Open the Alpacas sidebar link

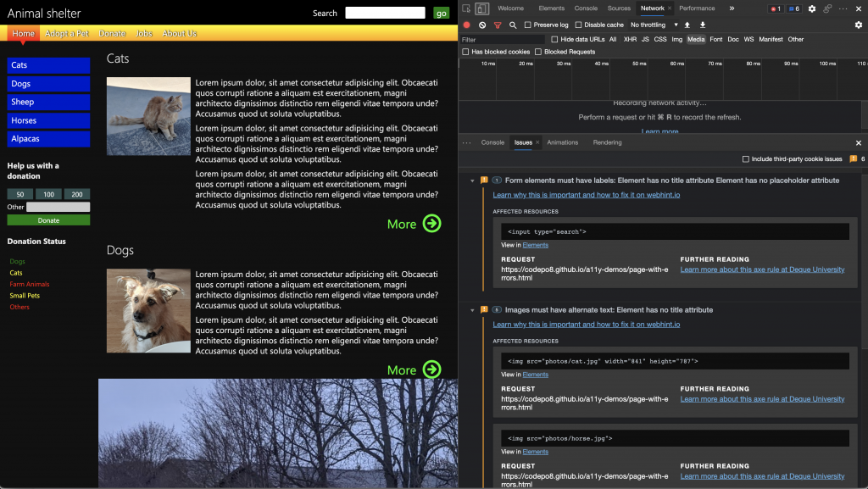[48, 139]
